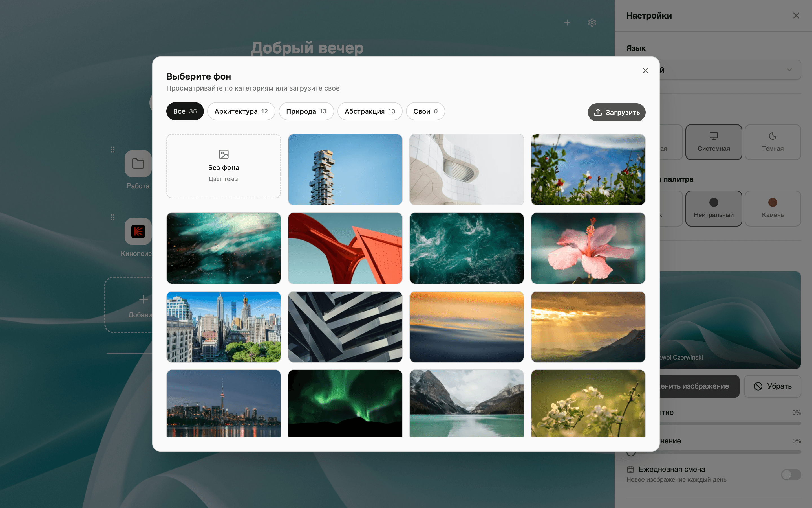Open the Свои category tab

pos(425,111)
